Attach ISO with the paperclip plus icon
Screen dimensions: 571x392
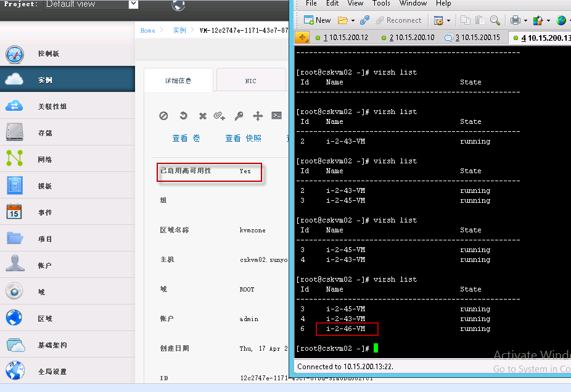[x=220, y=116]
